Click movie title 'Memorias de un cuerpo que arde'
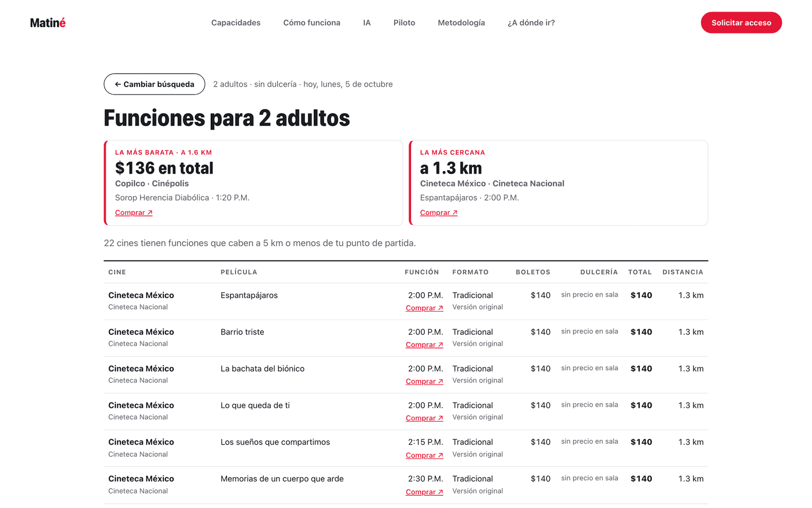Screen dimensions: 812x508 click(x=282, y=479)
